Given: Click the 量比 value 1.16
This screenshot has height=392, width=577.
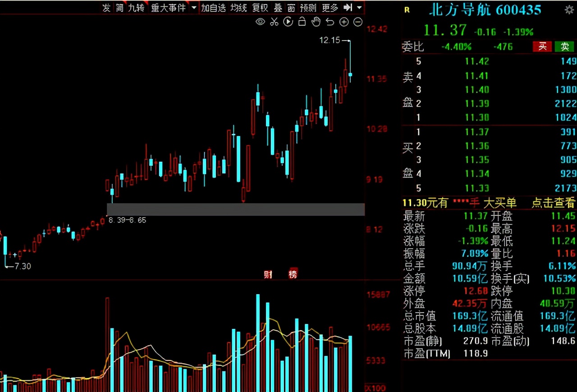Looking at the screenshot, I should [x=566, y=254].
